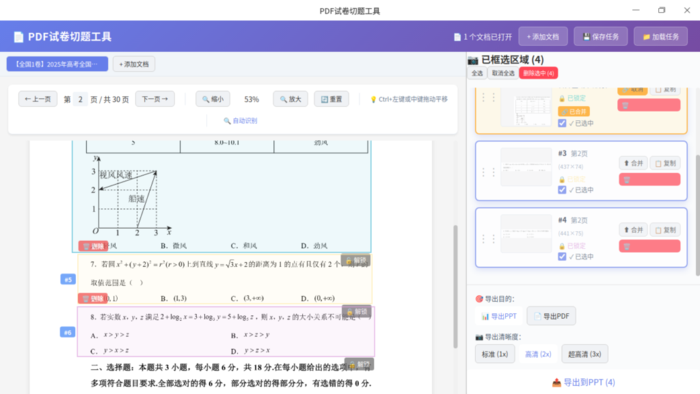Merge region #3 with 合并
700x394 pixels.
[633, 163]
